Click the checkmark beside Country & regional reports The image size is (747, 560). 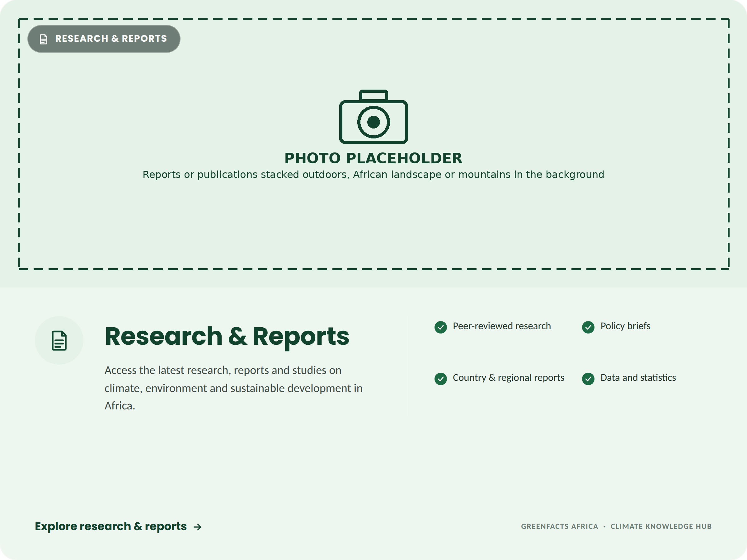point(441,379)
